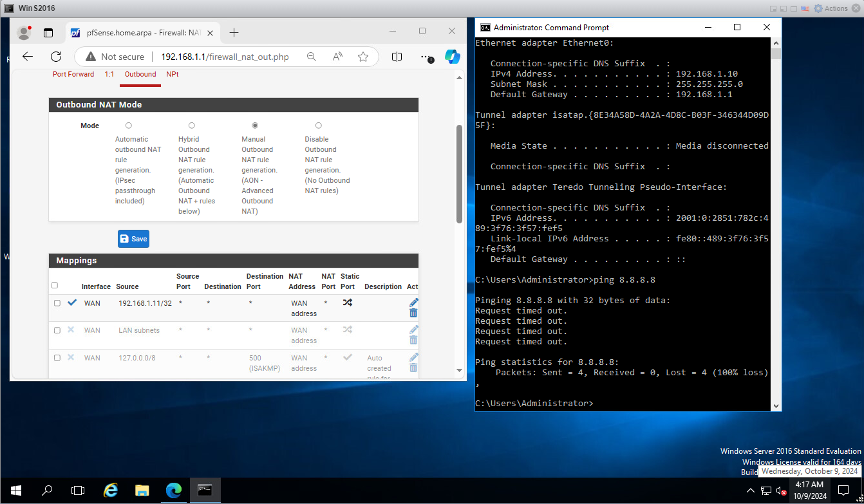Open the Edge profile avatar icon
The width and height of the screenshot is (864, 504).
pyautogui.click(x=24, y=32)
